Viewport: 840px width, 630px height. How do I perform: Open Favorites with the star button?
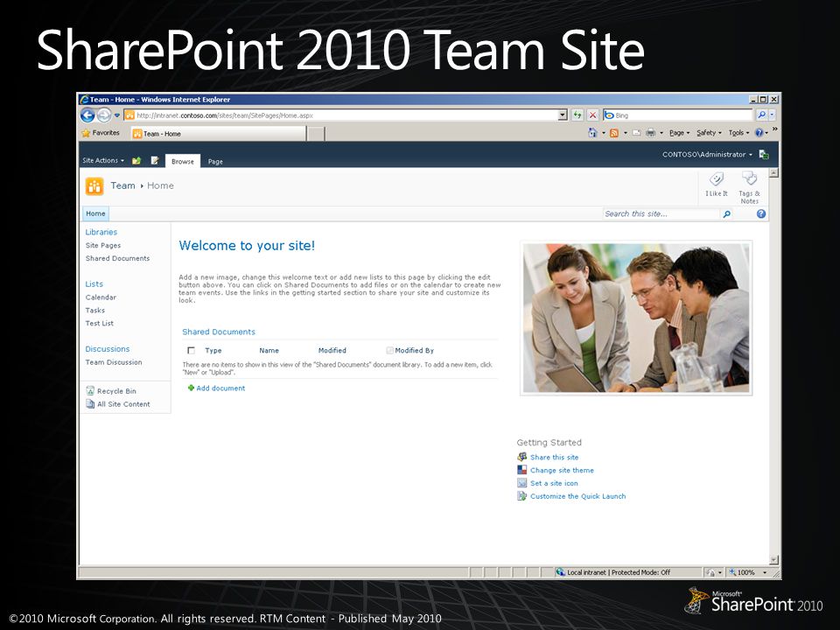pyautogui.click(x=101, y=133)
